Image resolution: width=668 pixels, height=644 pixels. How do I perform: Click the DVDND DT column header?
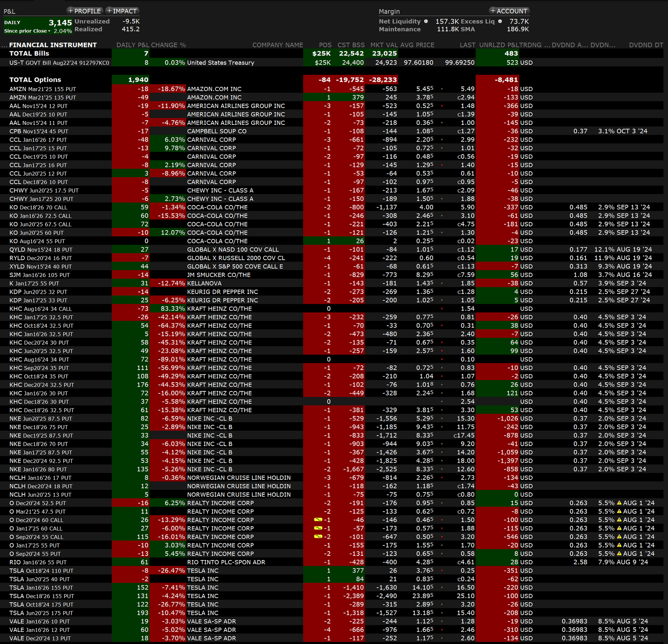click(x=645, y=45)
